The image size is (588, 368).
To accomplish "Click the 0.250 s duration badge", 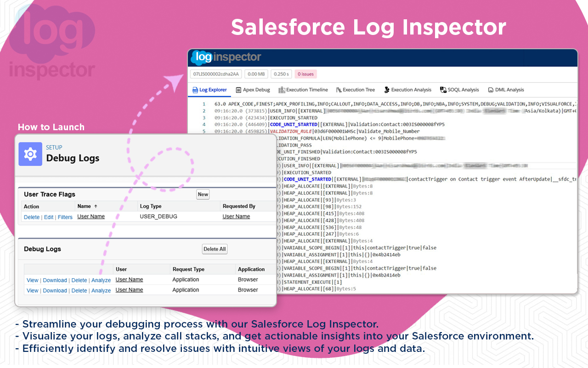I will coord(281,74).
